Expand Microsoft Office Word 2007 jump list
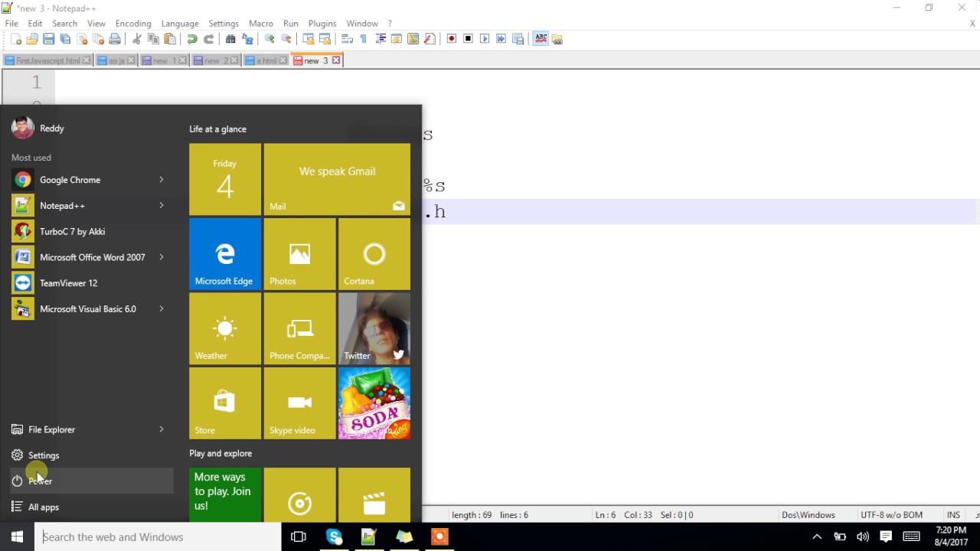The width and height of the screenshot is (980, 551). tap(162, 257)
